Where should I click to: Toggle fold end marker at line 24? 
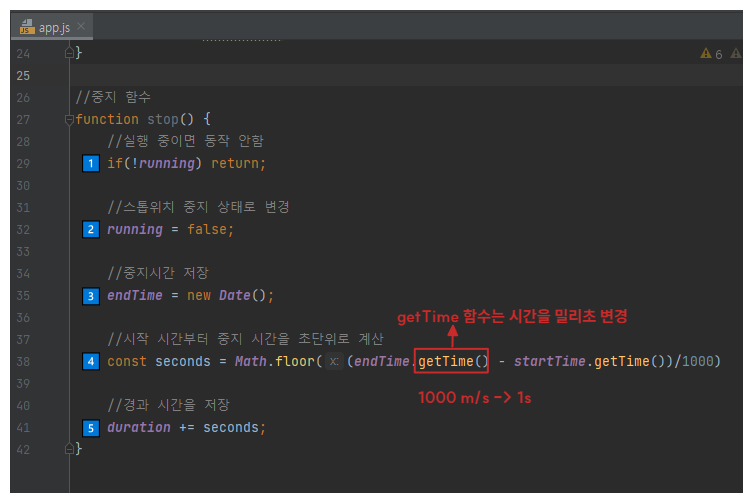69,53
